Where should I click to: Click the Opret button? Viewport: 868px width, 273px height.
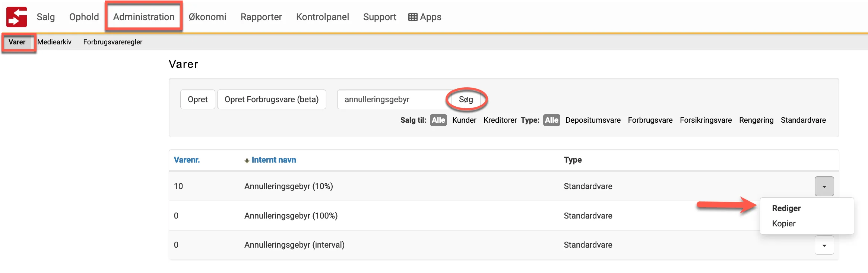[x=197, y=100]
